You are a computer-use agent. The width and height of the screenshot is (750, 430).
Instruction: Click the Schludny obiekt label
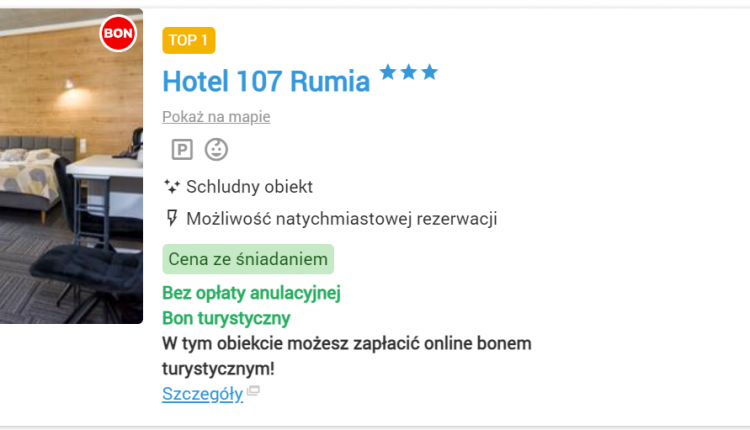coord(249,187)
